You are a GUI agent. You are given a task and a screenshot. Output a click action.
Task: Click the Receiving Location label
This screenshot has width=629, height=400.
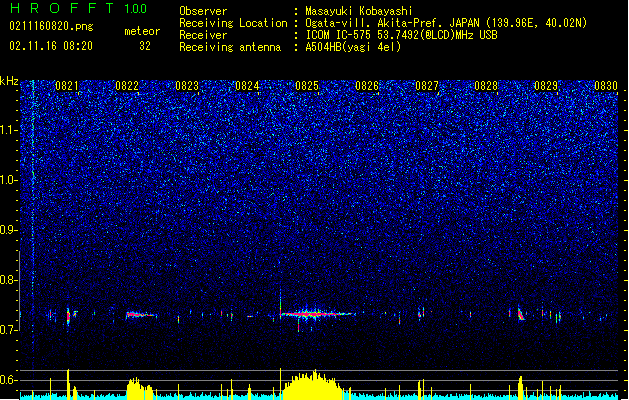click(x=233, y=23)
